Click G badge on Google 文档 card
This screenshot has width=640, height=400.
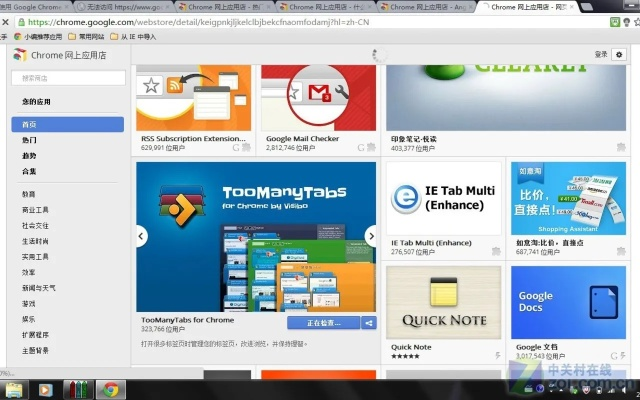click(x=614, y=356)
